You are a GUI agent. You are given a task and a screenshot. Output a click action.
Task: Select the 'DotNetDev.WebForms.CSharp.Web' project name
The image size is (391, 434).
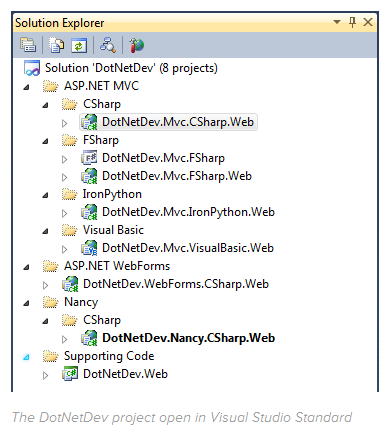click(176, 284)
